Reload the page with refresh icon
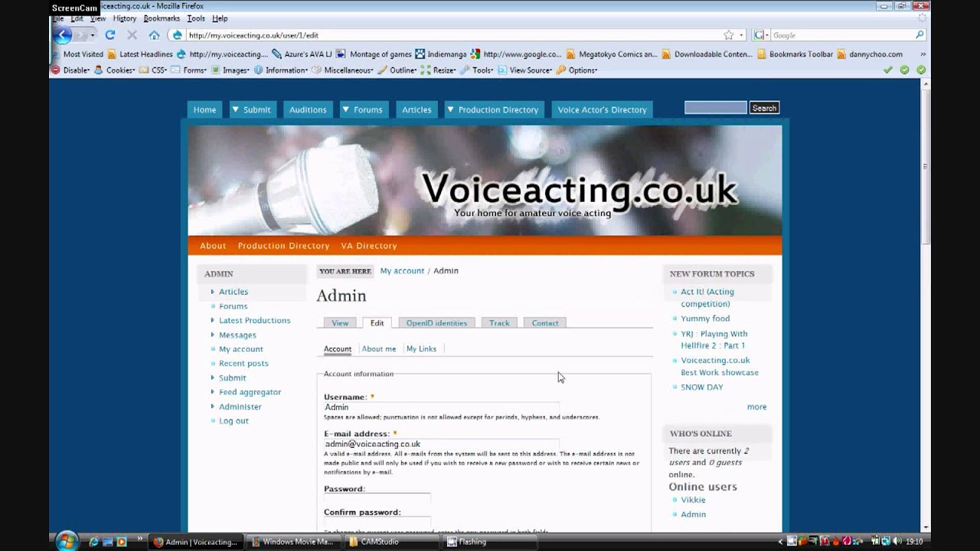Viewport: 980px width, 551px height. [x=110, y=34]
